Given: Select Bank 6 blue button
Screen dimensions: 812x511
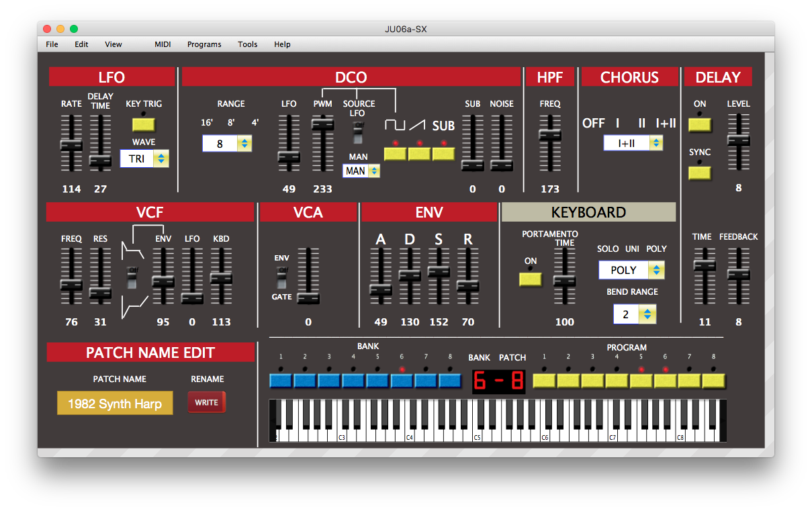Looking at the screenshot, I should pyautogui.click(x=402, y=381).
